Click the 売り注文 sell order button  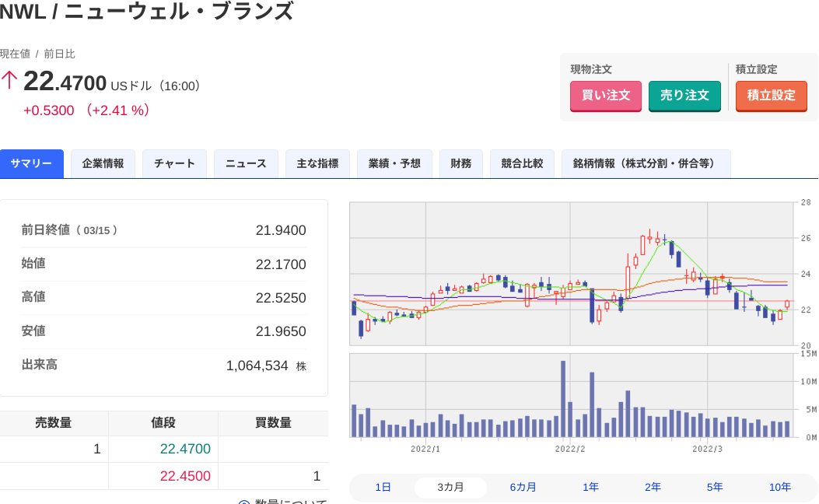[684, 96]
